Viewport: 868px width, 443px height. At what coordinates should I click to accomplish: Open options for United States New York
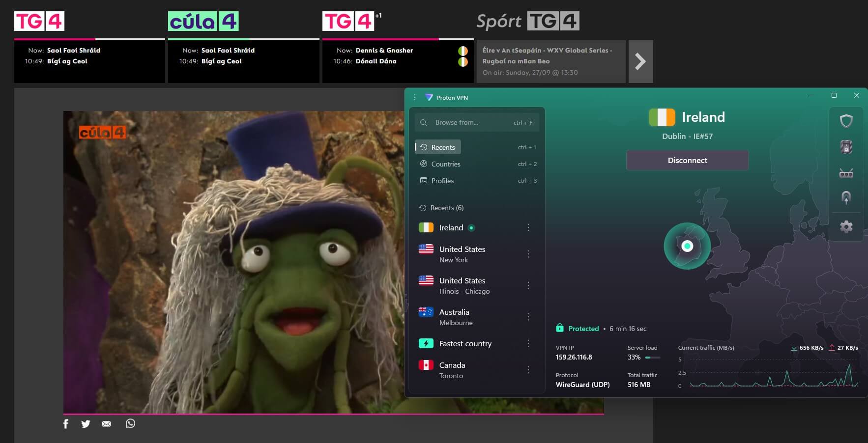pos(528,254)
